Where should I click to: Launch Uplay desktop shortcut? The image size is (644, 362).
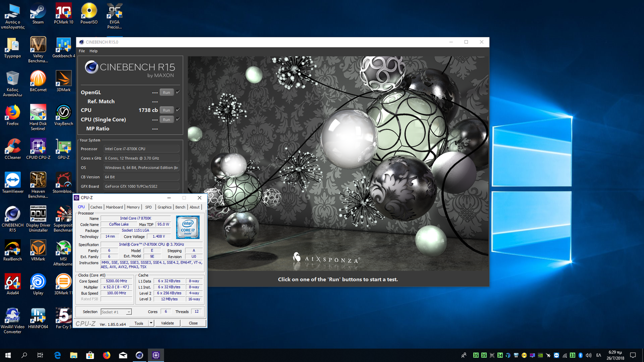[x=38, y=284]
